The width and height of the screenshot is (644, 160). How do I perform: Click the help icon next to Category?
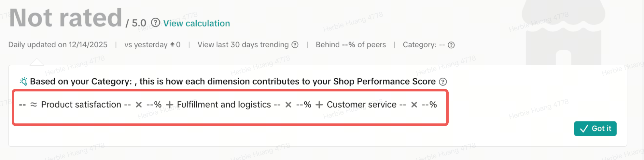[x=451, y=45]
